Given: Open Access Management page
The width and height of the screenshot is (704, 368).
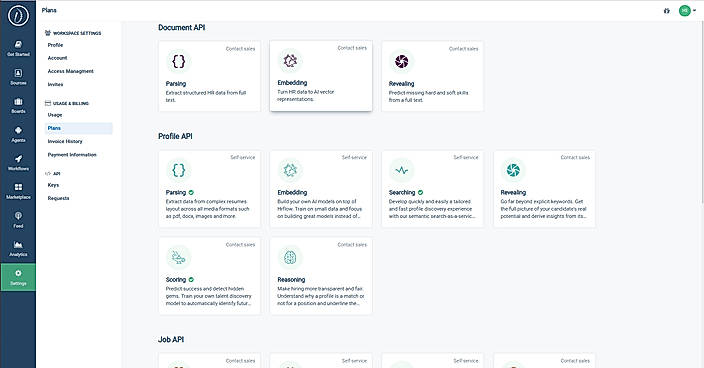Looking at the screenshot, I should pos(70,71).
